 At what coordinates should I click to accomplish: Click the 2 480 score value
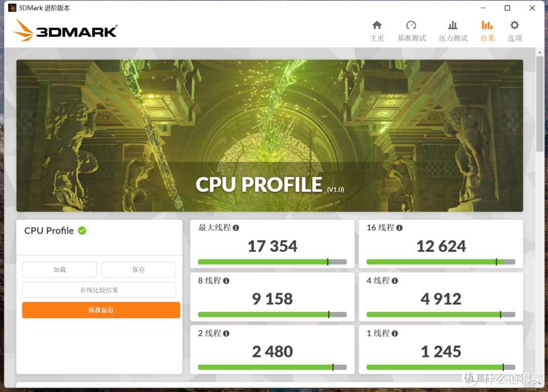click(272, 352)
